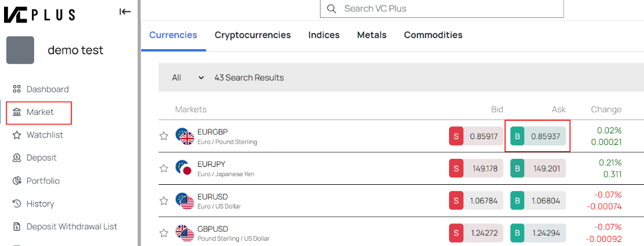The width and height of the screenshot is (644, 246).
Task: Click the Deposit icon in sidebar
Action: [17, 158]
